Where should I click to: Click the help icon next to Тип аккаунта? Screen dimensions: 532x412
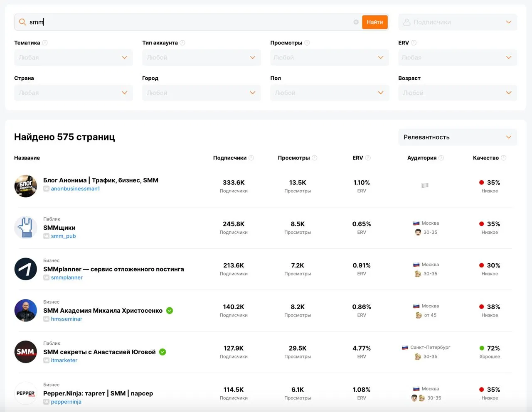coord(182,43)
